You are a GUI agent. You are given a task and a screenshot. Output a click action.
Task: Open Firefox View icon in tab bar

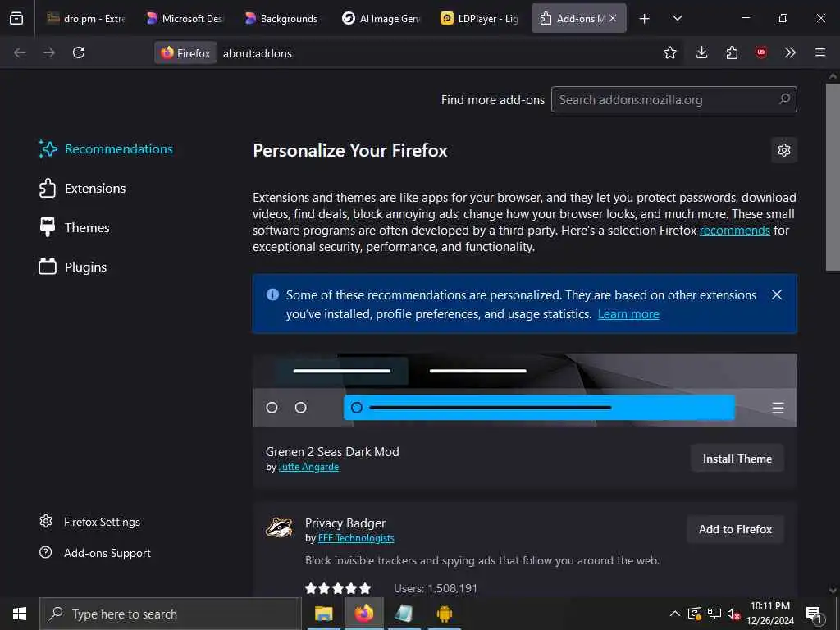coord(16,18)
